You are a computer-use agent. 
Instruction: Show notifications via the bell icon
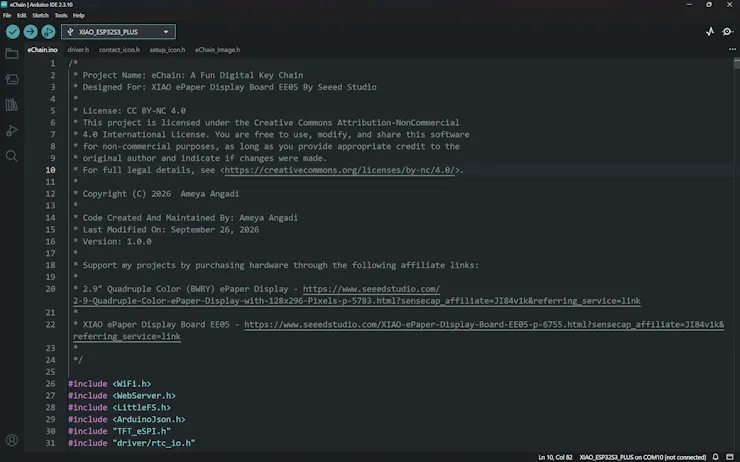pos(715,457)
